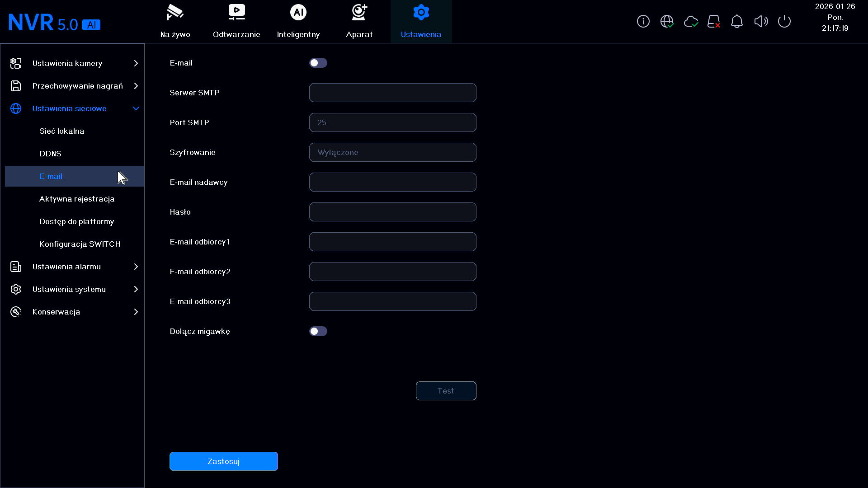
Task: Open the cloud connection status icon
Action: pos(691,21)
